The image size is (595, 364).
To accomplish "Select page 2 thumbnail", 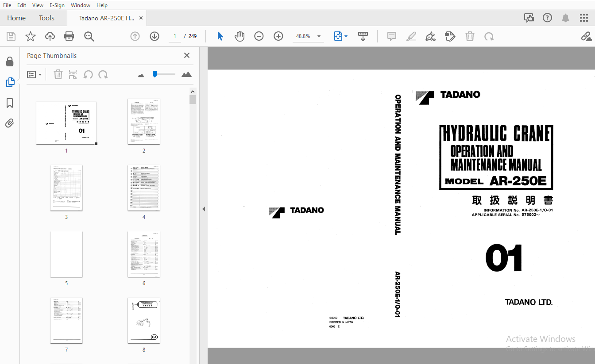I will tap(144, 121).
